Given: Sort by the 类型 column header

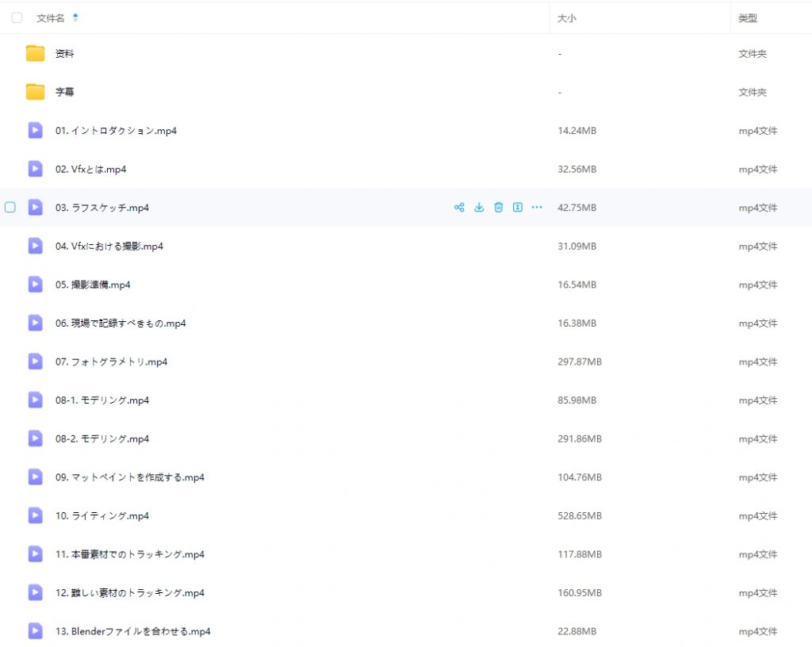Looking at the screenshot, I should tap(748, 18).
